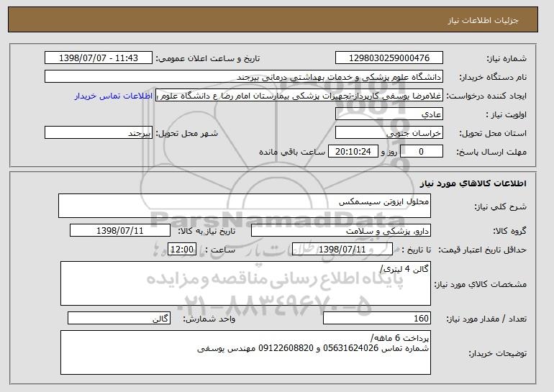Click the goods group field دارو، پزشکی و سلامت
This screenshot has height=392, width=554.
tap(341, 231)
